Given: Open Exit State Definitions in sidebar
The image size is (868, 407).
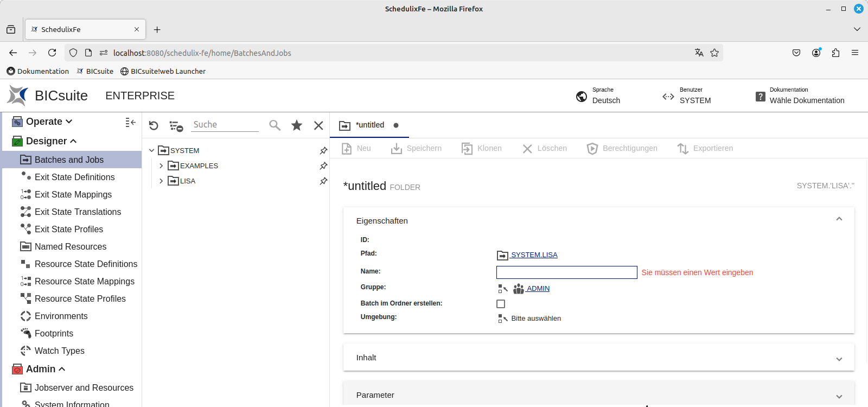Looking at the screenshot, I should click(x=74, y=177).
